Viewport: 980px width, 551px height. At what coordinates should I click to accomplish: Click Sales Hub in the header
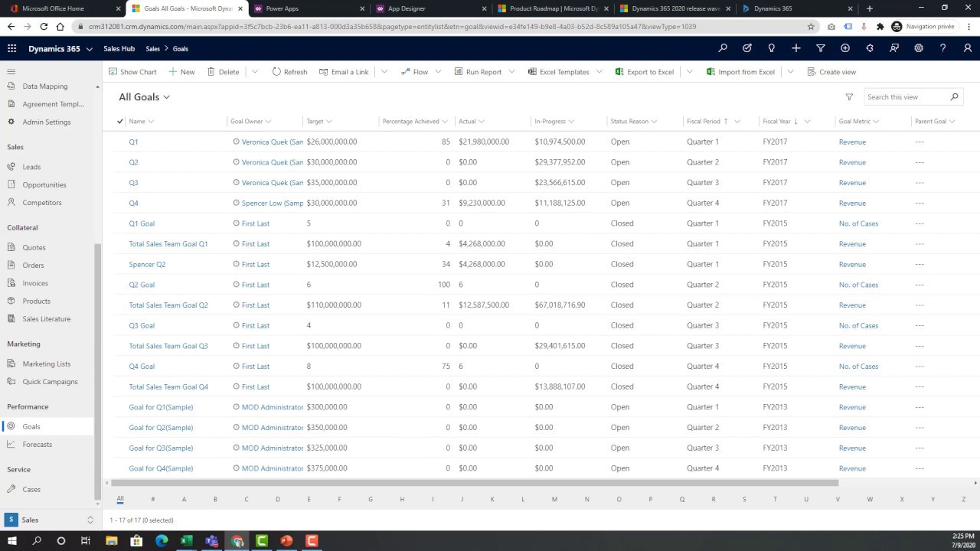(119, 49)
